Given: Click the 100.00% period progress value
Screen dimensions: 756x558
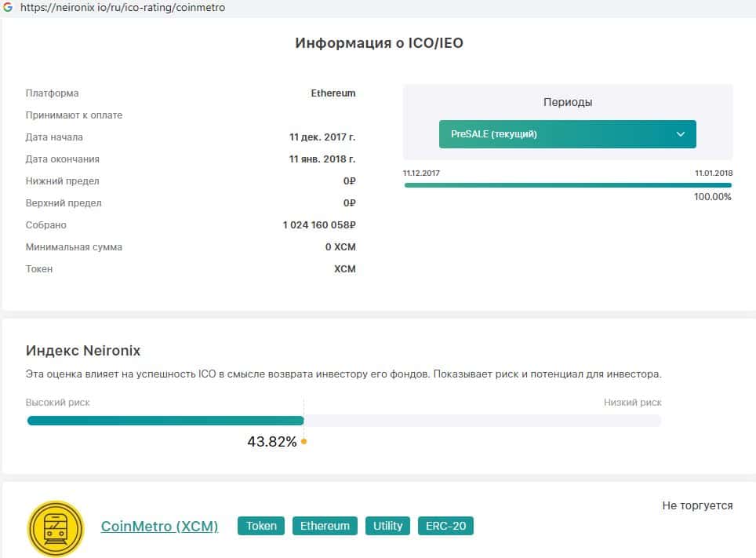Looking at the screenshot, I should tap(713, 196).
